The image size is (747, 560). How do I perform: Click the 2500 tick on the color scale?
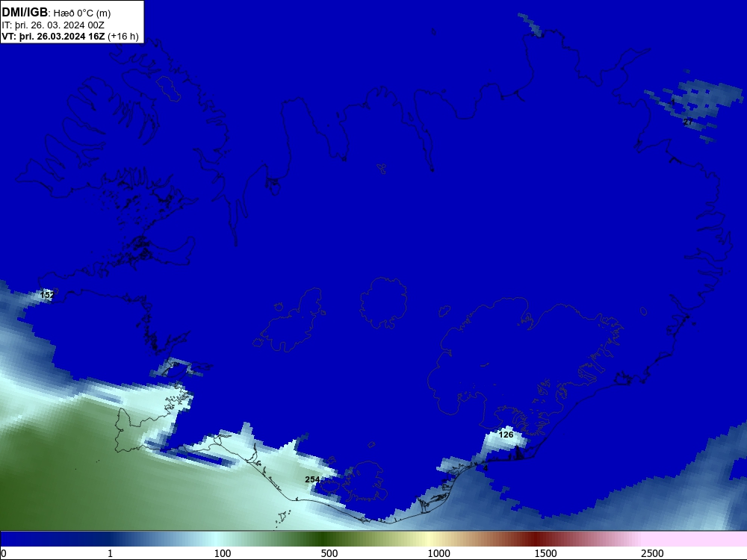click(652, 553)
